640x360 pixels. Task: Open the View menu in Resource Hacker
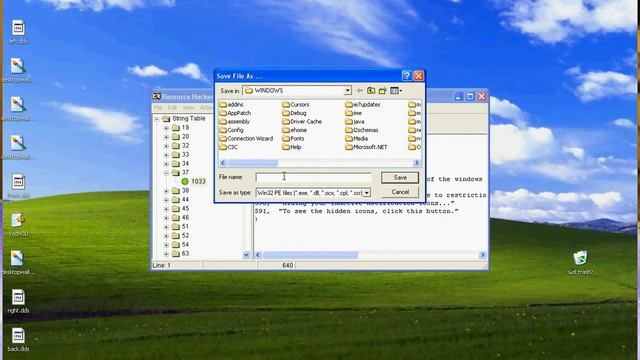pos(188,107)
